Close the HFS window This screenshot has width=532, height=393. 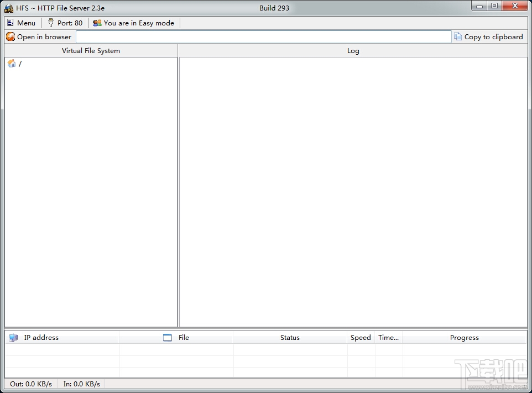[x=515, y=6]
